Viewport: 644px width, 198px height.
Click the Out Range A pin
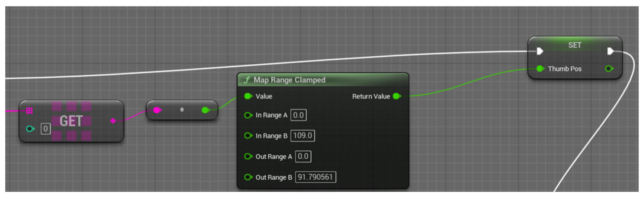[248, 157]
